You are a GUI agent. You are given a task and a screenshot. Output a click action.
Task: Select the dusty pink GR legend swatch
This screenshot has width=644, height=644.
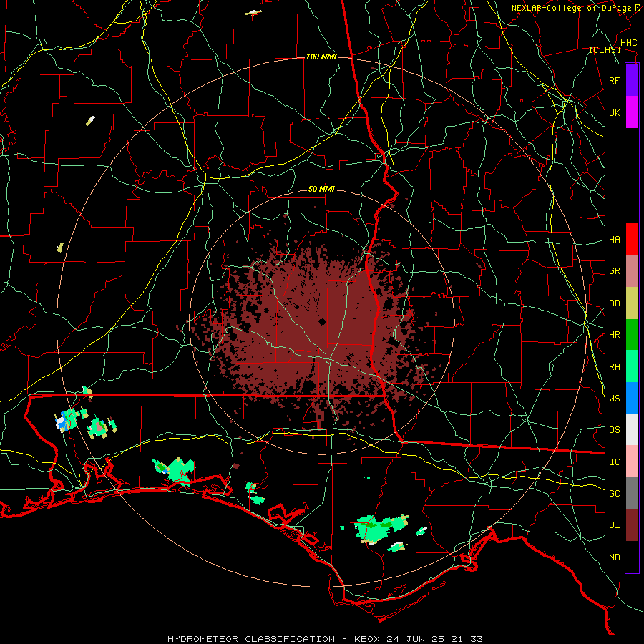632,271
